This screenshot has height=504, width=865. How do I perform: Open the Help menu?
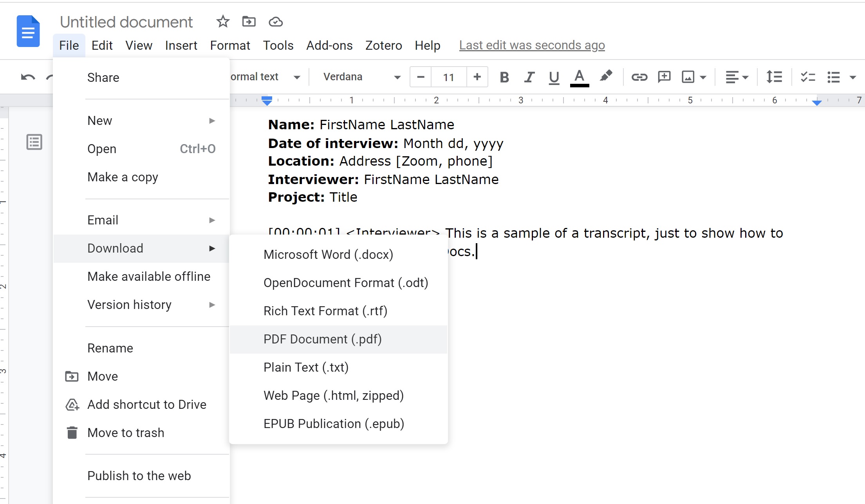(x=428, y=45)
